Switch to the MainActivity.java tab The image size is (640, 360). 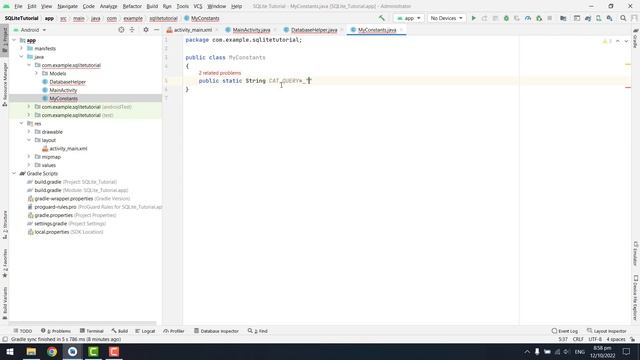[251, 30]
